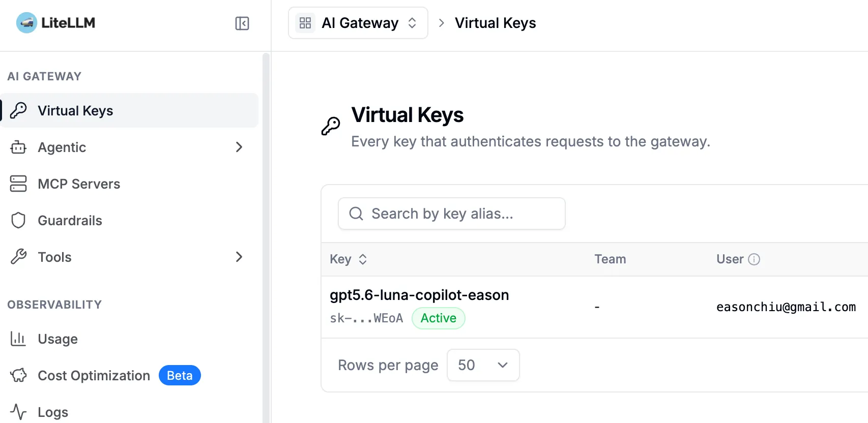Viewport: 868px width, 423px height.
Task: Collapse the sidebar panel icon
Action: point(242,23)
